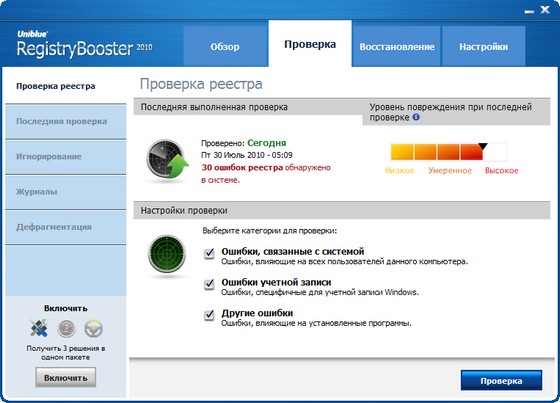Click the damage level gauge bar
Viewport: 560px width, 403px height.
(449, 152)
